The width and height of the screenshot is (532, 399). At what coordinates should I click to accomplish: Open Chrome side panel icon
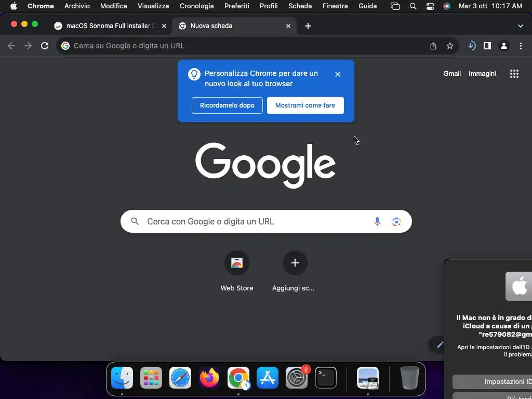(487, 46)
